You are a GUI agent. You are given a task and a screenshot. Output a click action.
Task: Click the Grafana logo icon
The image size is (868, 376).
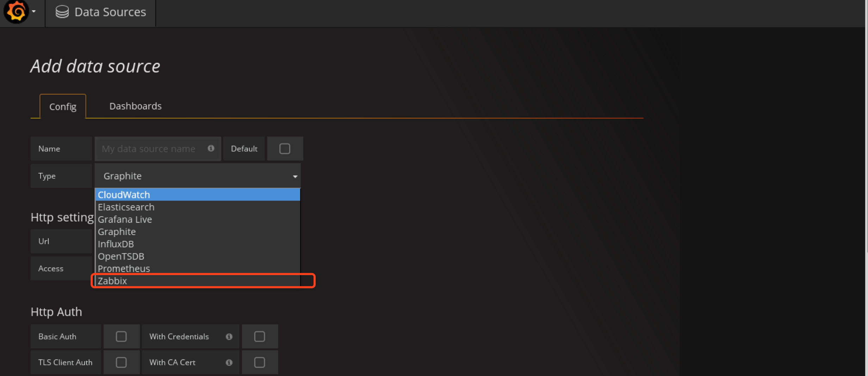pos(16,12)
